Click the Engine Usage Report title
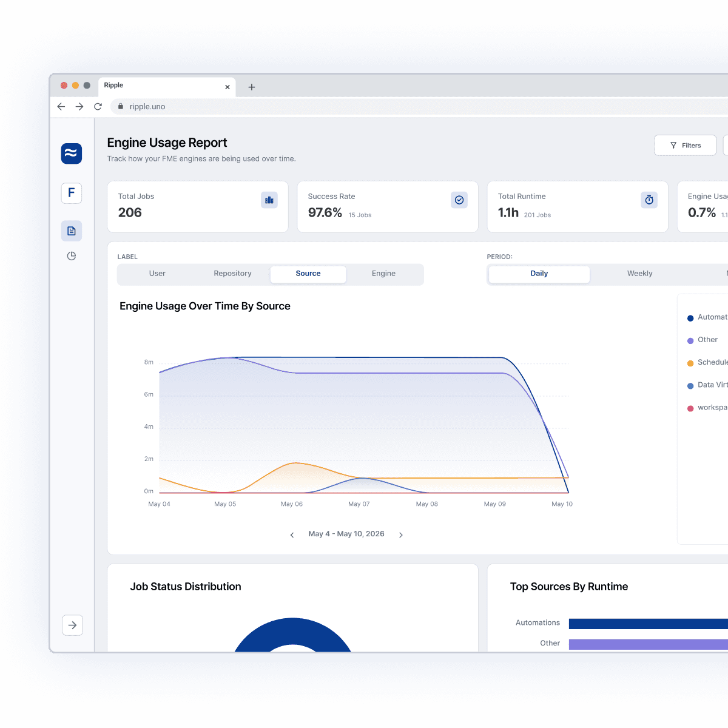 pyautogui.click(x=167, y=143)
